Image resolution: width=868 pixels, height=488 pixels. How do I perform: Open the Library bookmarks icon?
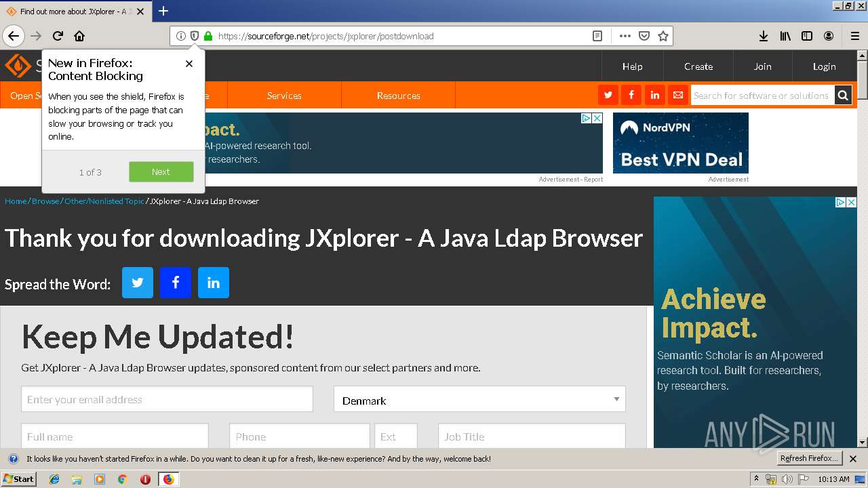(x=785, y=36)
